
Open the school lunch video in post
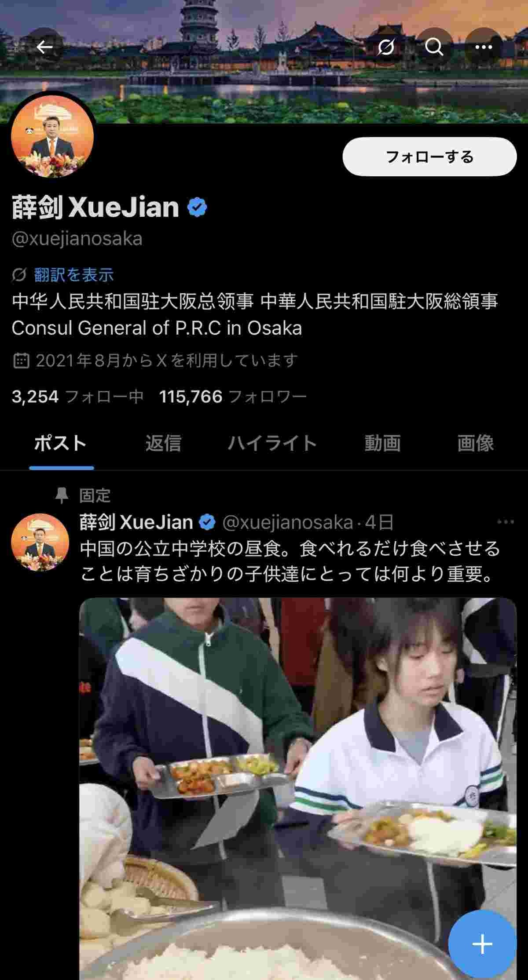click(297, 789)
